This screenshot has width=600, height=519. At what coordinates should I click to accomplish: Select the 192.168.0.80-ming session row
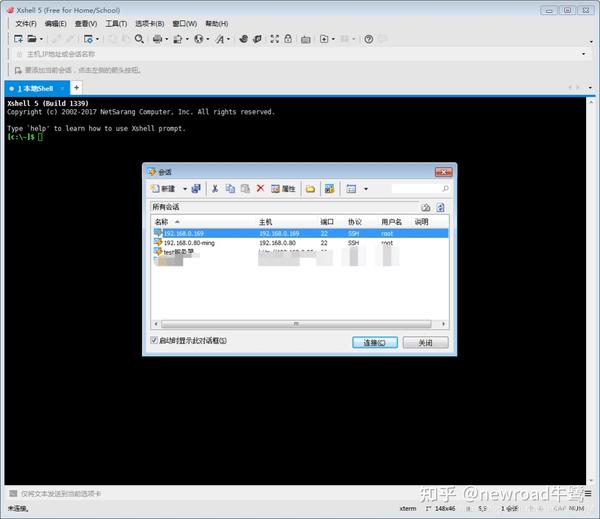tap(300, 243)
